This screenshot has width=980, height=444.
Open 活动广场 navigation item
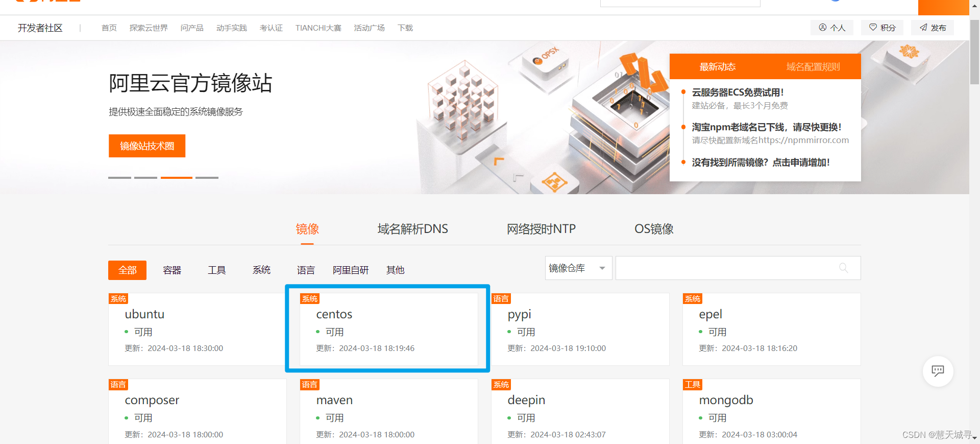point(369,28)
